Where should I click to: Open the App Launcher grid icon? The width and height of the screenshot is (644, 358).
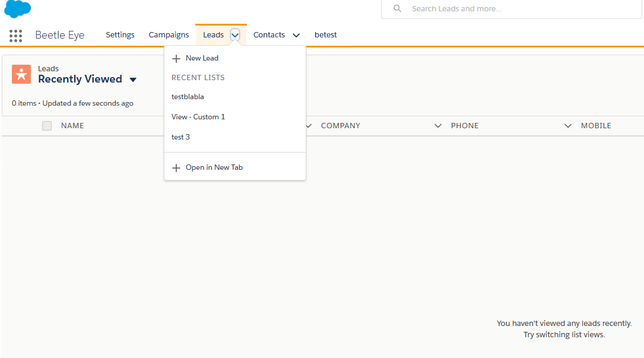coord(16,36)
